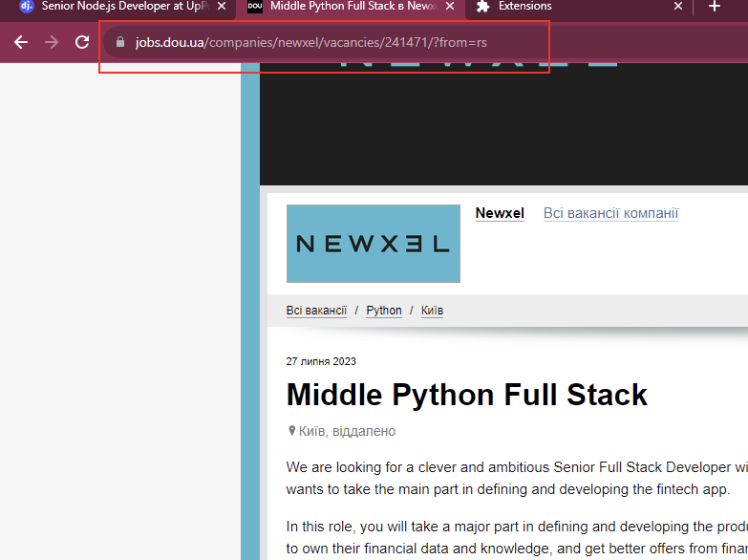Click the browser Forward arrow button
The width and height of the screenshot is (748, 560).
52,42
